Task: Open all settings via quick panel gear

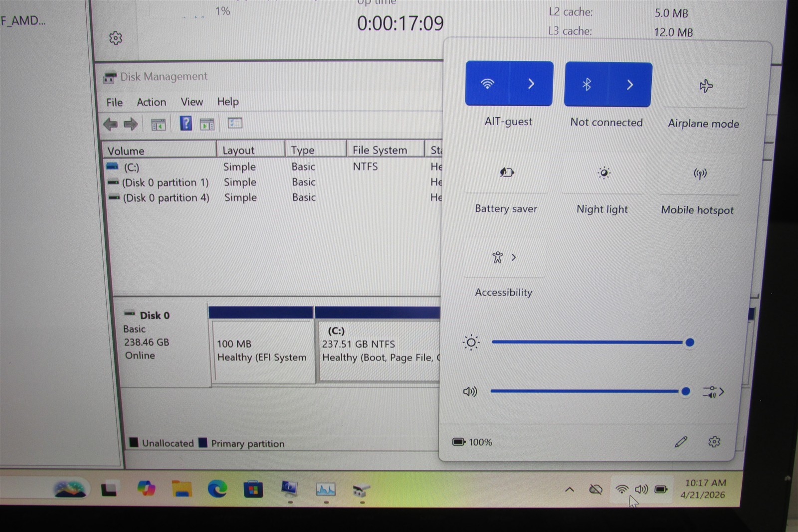Action: [x=714, y=441]
